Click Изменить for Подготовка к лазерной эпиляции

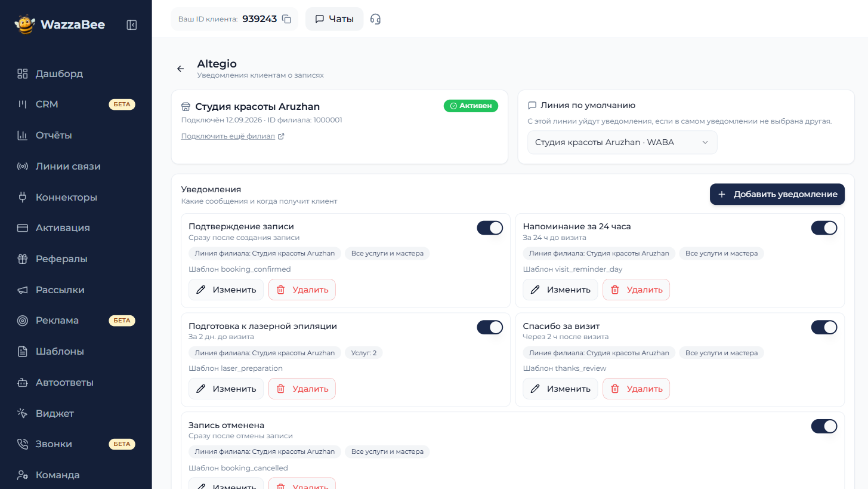point(226,389)
